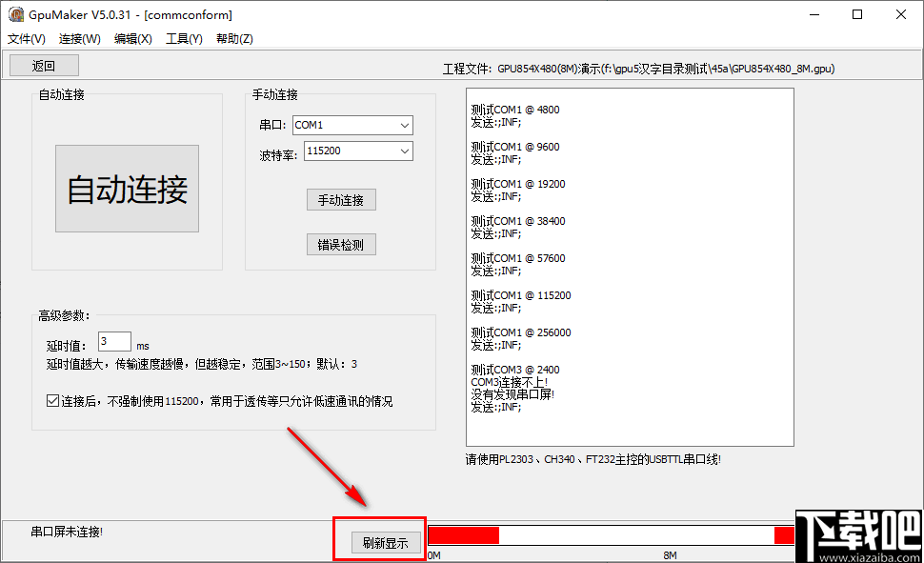Click inside the COM test log panel
The image size is (924, 563).
pyautogui.click(x=629, y=267)
